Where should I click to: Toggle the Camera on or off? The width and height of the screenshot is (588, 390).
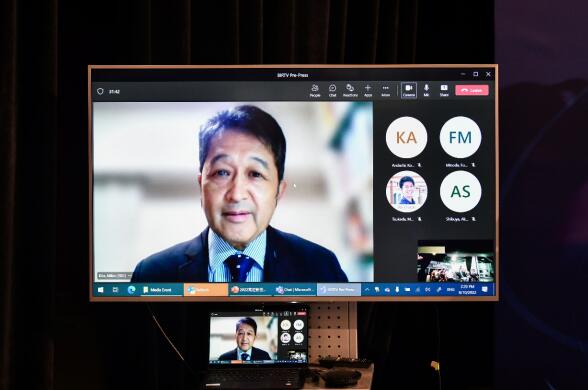coord(409,90)
